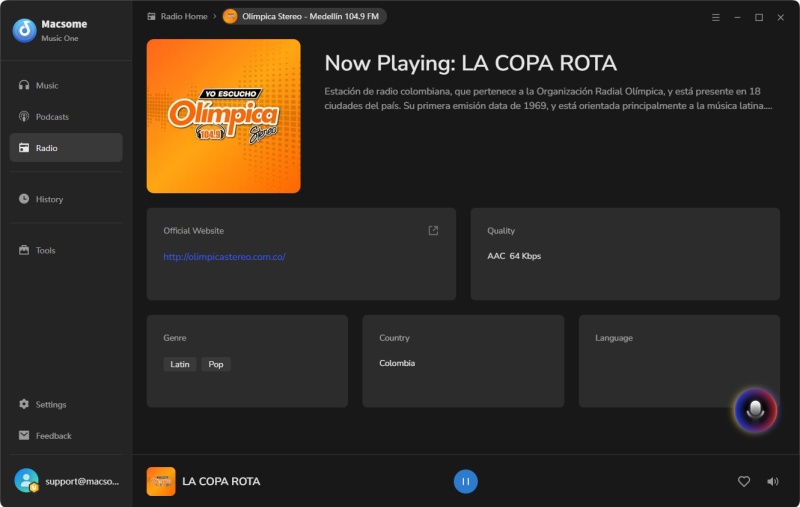Image resolution: width=800 pixels, height=507 pixels.
Task: Click the Podcasts microphone icon
Action: pyautogui.click(x=24, y=116)
